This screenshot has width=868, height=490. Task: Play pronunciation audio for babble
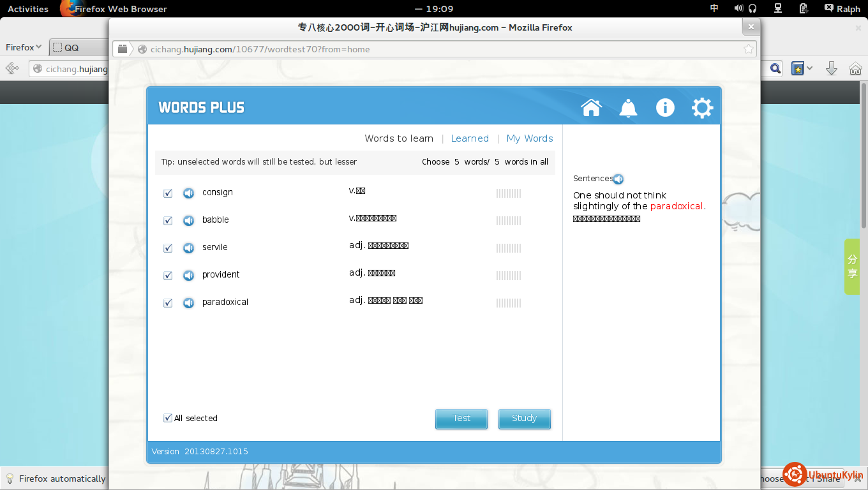pyautogui.click(x=188, y=220)
